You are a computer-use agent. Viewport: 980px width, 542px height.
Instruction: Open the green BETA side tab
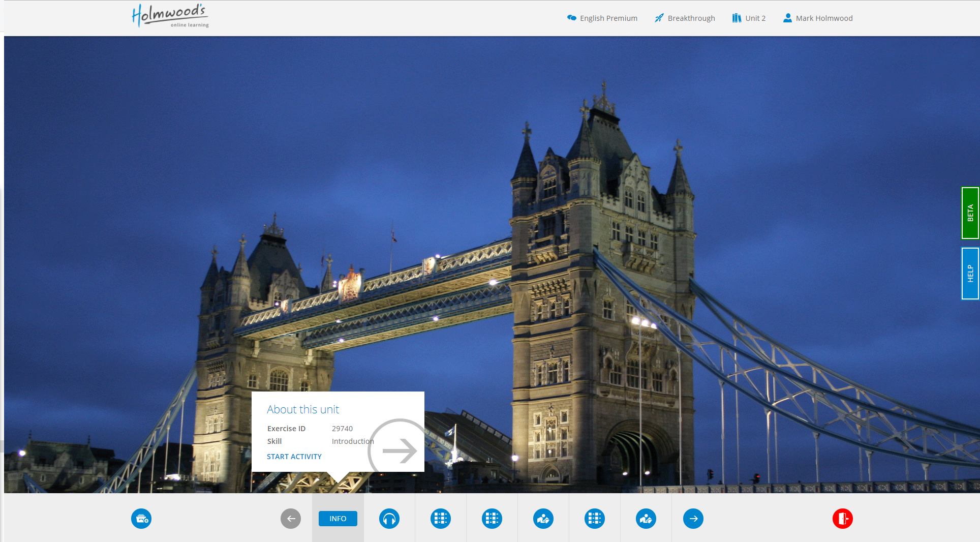pos(970,213)
